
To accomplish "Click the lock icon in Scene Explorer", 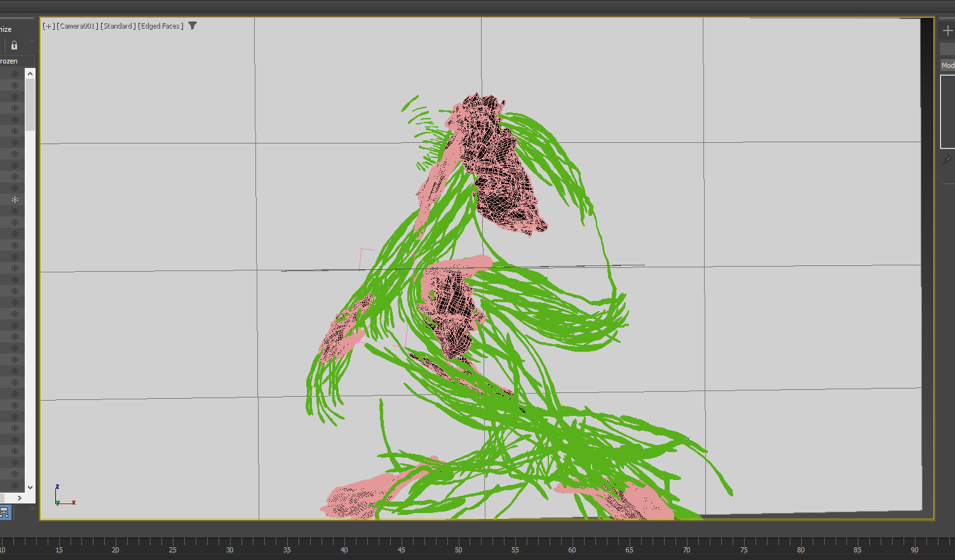I will (x=14, y=45).
